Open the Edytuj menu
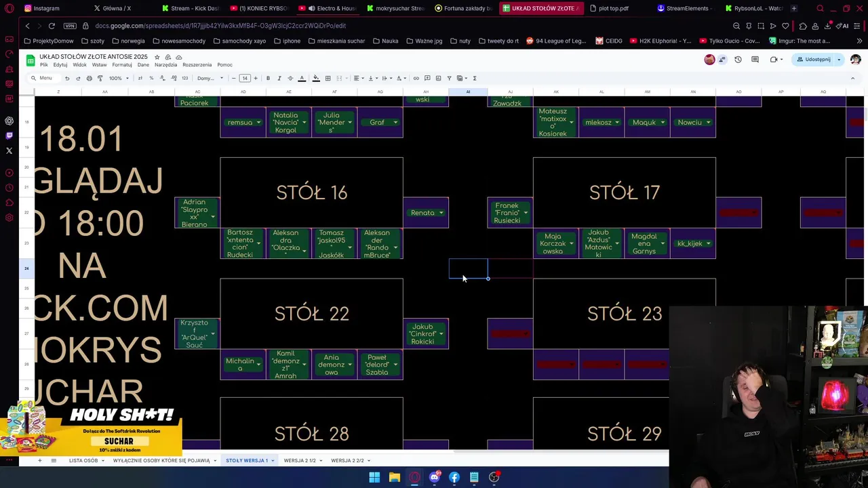Viewport: 868px width, 488px height. [60, 65]
